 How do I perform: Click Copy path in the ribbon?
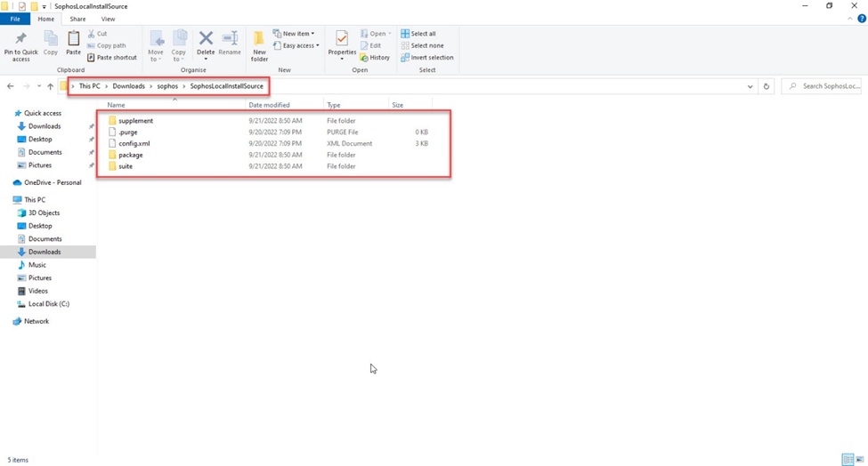(x=106, y=46)
